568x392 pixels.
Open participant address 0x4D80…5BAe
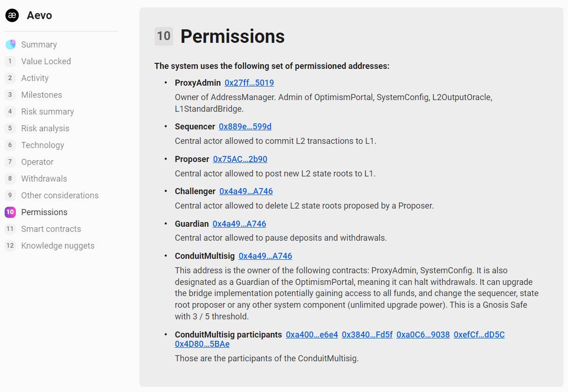[202, 344]
